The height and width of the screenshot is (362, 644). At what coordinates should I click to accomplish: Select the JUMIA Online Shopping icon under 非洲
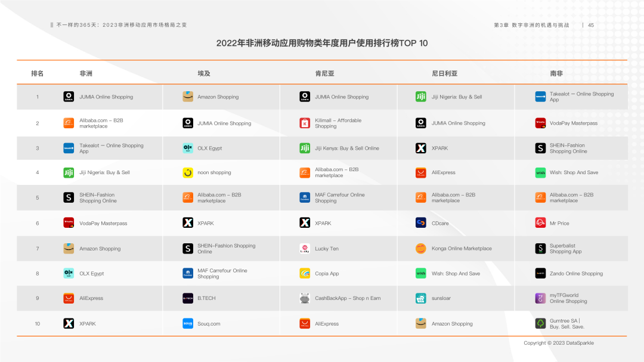tap(69, 97)
